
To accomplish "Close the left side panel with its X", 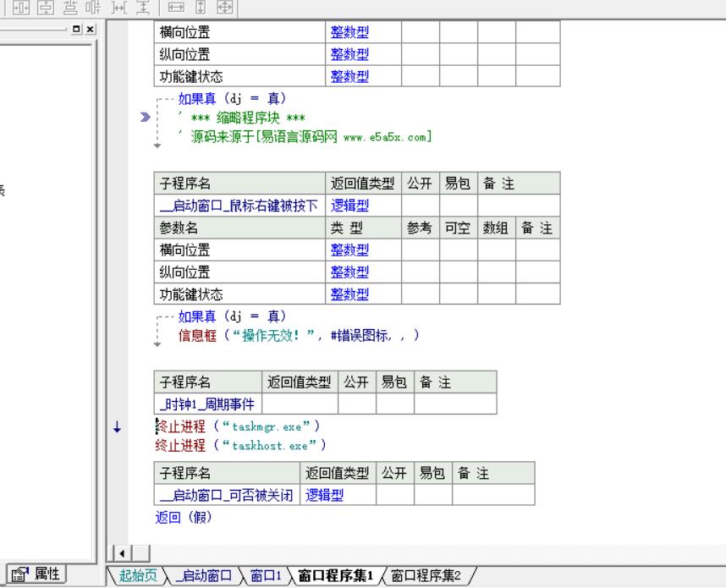I will [91, 29].
